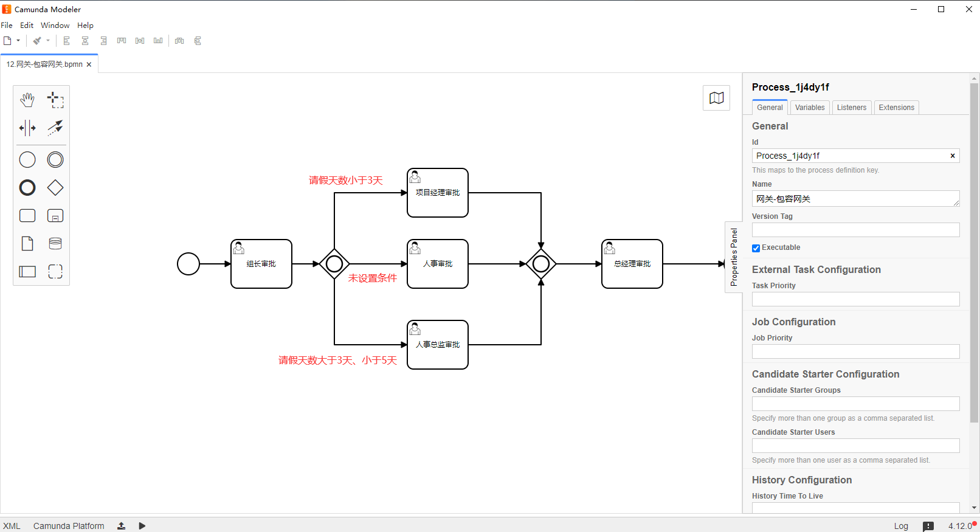Image resolution: width=980 pixels, height=532 pixels.
Task: Activate the hand tool
Action: coord(27,100)
